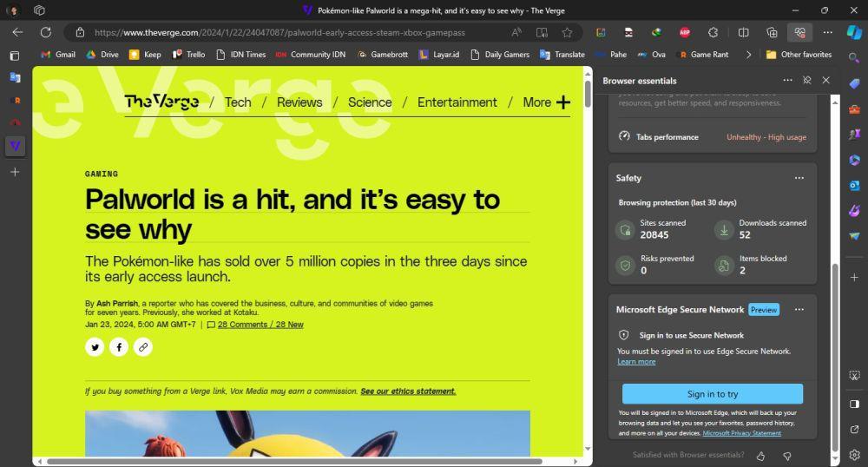Screen dimensions: 868x467
Task: Switch to the Translate vertical tab
Action: pyautogui.click(x=15, y=77)
